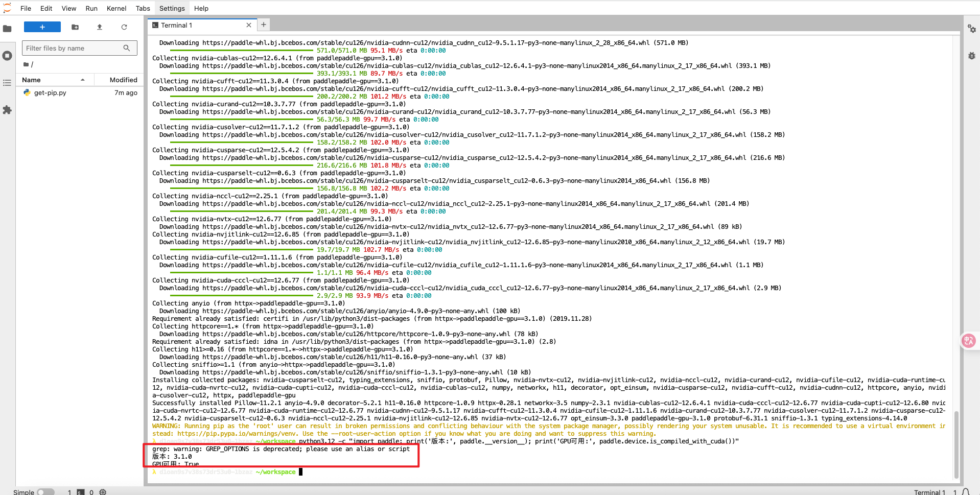This screenshot has width=980, height=495.
Task: Open the View menu
Action: point(69,8)
